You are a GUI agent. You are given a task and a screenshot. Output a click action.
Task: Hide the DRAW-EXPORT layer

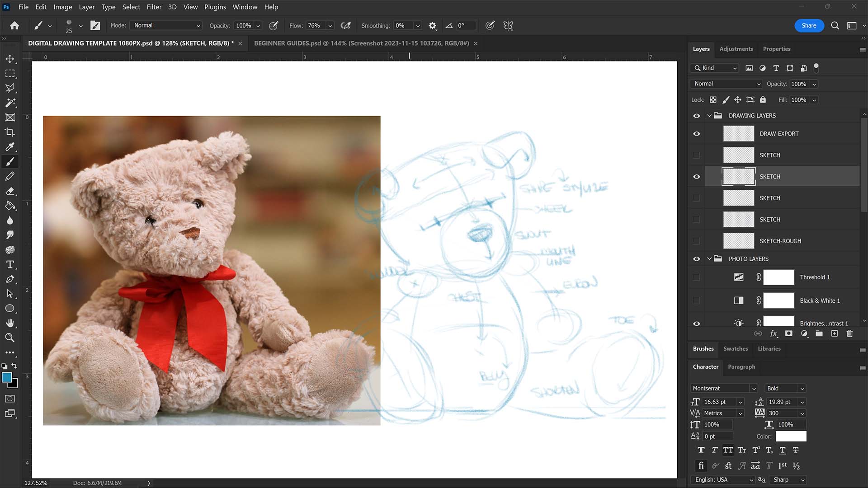pos(696,134)
